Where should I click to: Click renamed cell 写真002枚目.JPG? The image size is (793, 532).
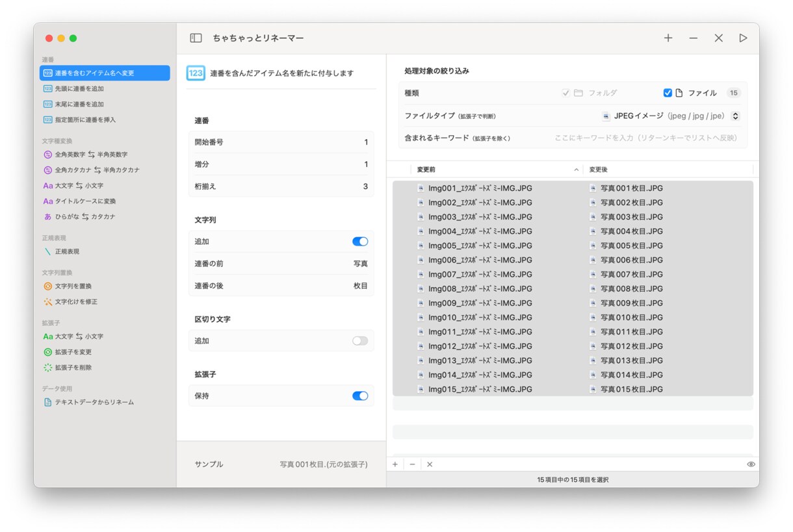point(632,203)
